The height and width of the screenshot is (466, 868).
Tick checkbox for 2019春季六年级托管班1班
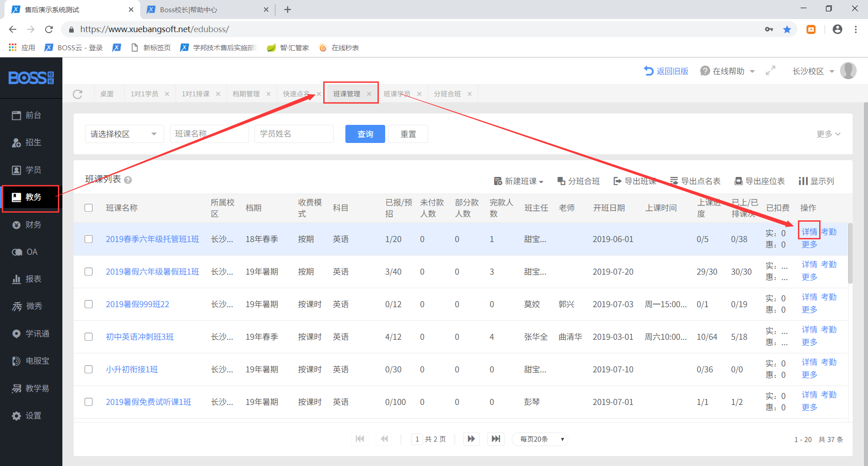coord(89,239)
